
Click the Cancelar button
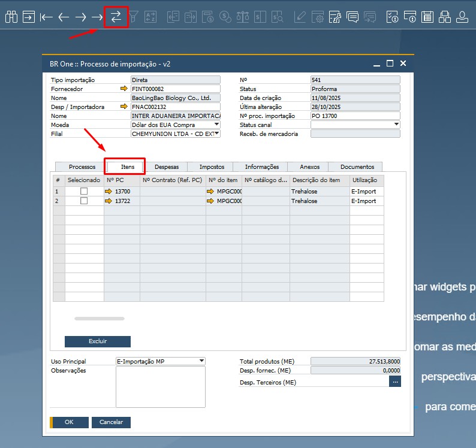111,422
